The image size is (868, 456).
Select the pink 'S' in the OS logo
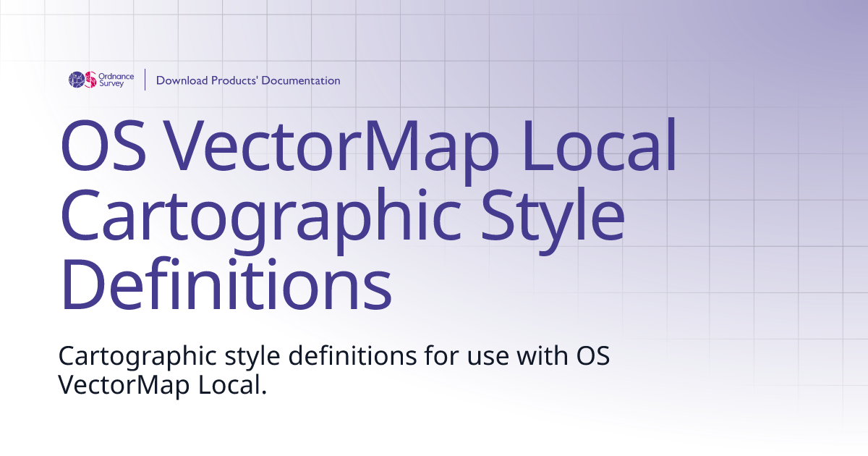point(91,80)
